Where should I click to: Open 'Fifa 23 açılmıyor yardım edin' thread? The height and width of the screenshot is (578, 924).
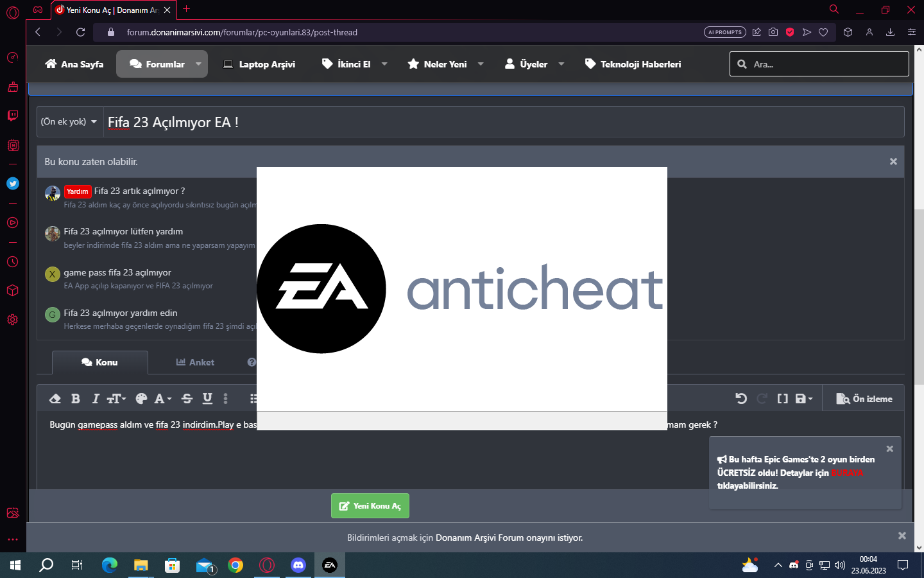coord(121,313)
